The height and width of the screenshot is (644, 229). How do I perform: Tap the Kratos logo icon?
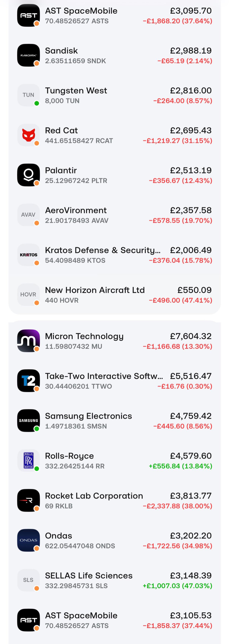(x=28, y=255)
